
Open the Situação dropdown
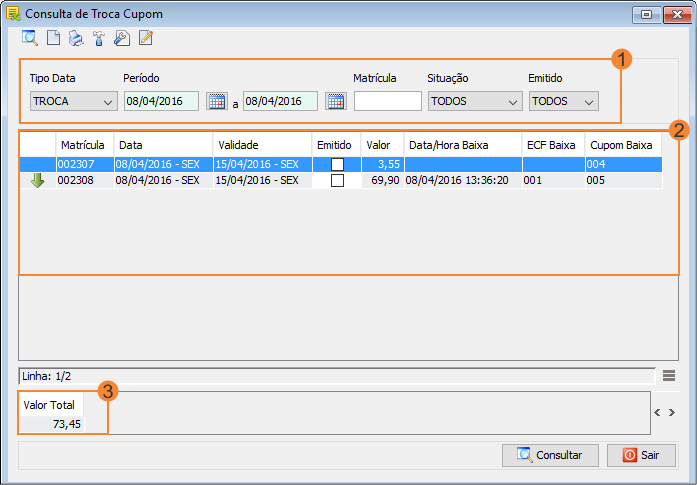tap(475, 101)
